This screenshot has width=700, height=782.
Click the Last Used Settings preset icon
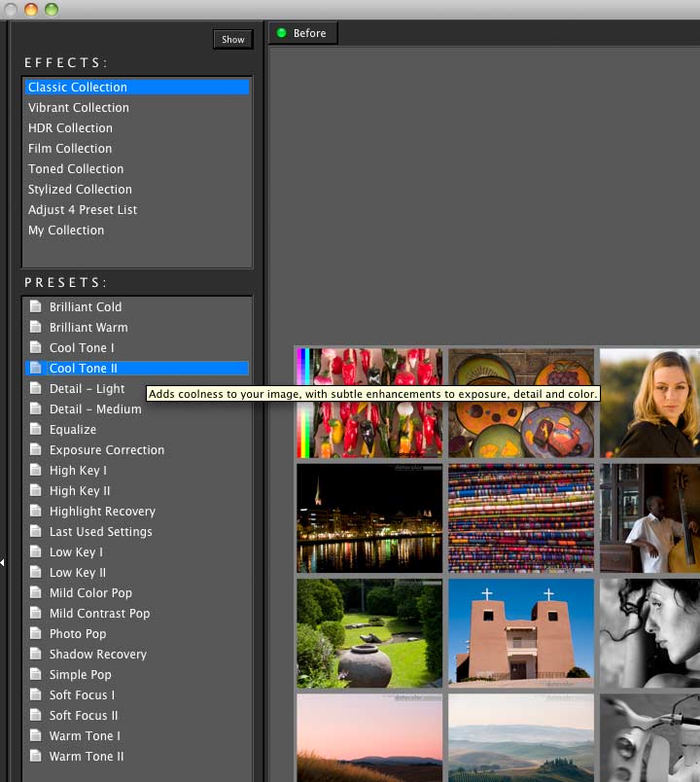coord(35,531)
